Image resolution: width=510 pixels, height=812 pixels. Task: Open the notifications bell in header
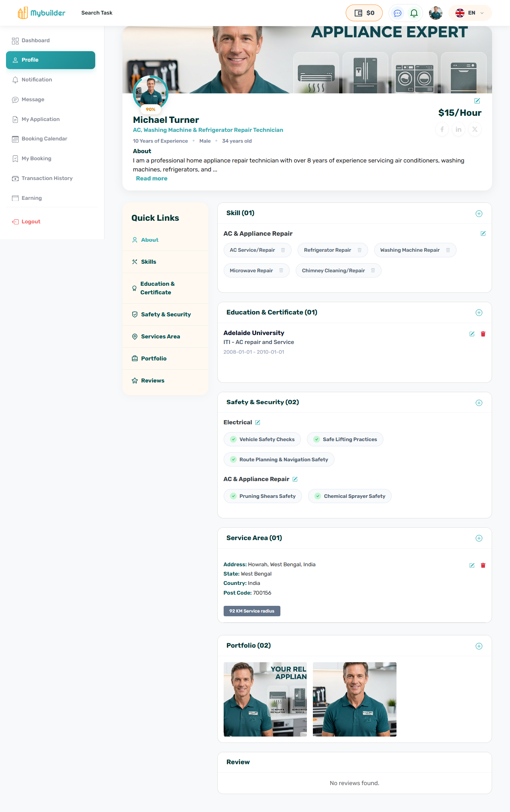tap(414, 13)
